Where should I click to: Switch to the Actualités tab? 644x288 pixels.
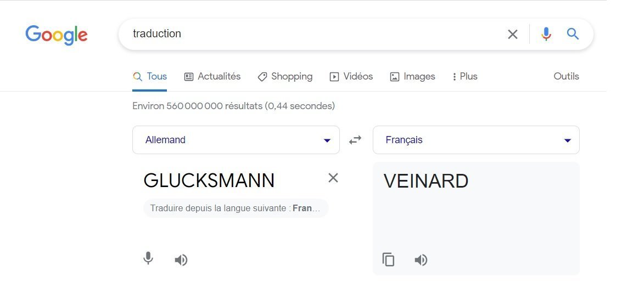tap(212, 77)
